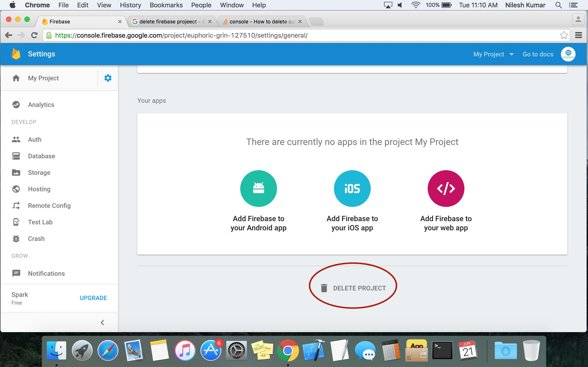Click the Auth sidebar icon
Screen dimensions: 588x367
tap(16, 139)
